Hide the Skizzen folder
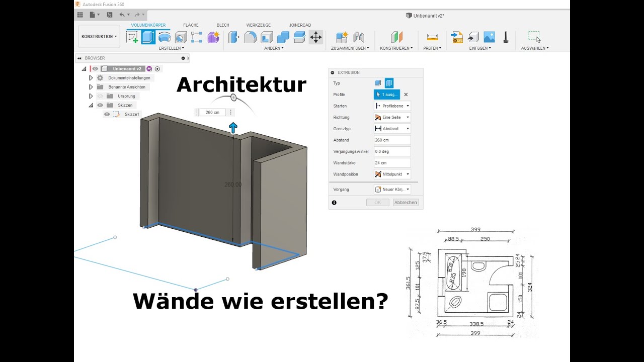The image size is (644, 362). point(100,105)
